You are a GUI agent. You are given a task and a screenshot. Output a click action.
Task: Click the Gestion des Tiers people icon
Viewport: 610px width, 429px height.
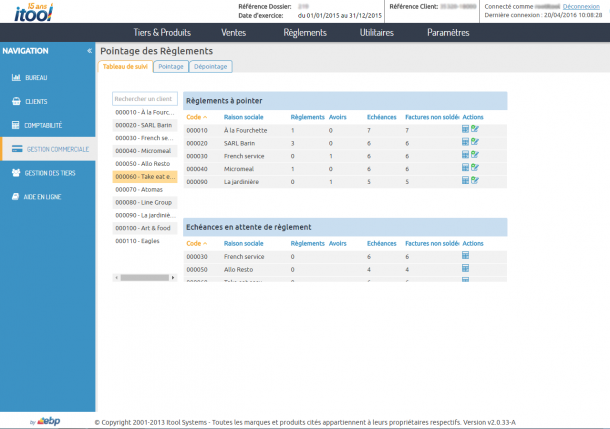(16, 173)
